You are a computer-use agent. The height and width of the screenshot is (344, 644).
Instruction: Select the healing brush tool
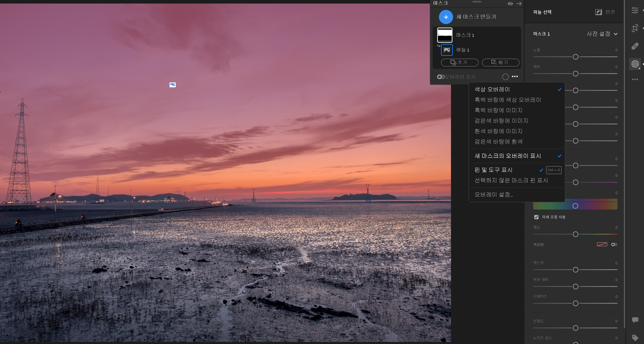(635, 46)
